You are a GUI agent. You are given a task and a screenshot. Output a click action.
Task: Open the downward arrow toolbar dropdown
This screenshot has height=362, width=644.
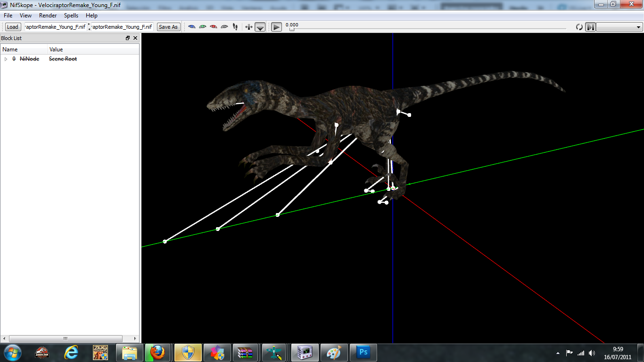click(x=260, y=27)
